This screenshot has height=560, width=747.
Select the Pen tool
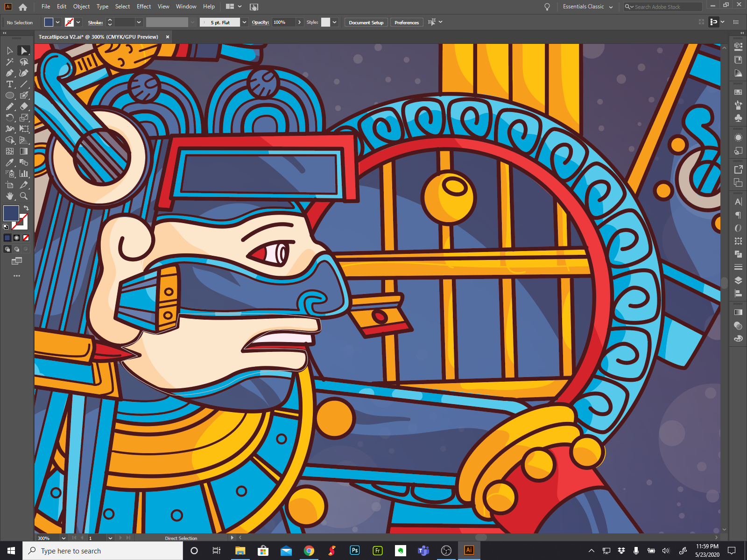(x=10, y=73)
